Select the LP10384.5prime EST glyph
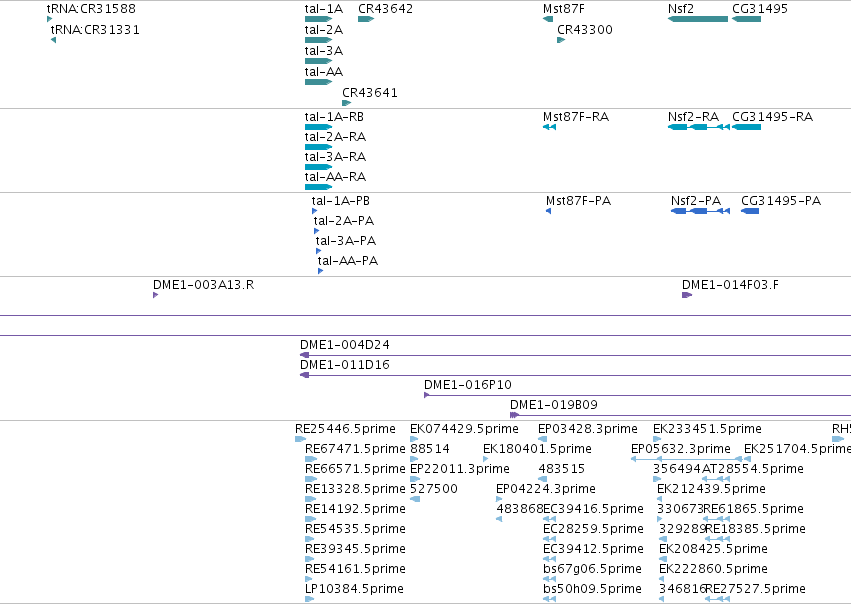 click(310, 599)
